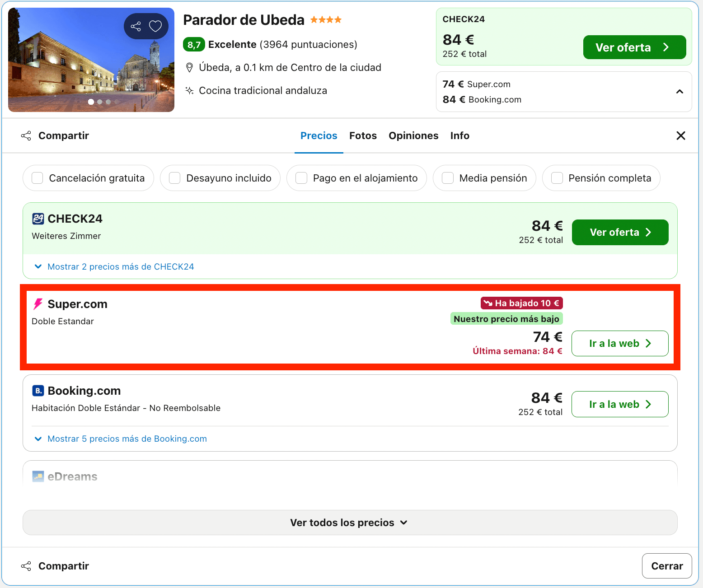Click Ver oferta in top CHECK24 box

point(634,47)
